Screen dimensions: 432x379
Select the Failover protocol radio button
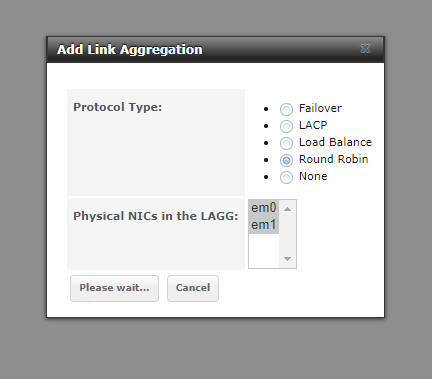click(x=286, y=109)
